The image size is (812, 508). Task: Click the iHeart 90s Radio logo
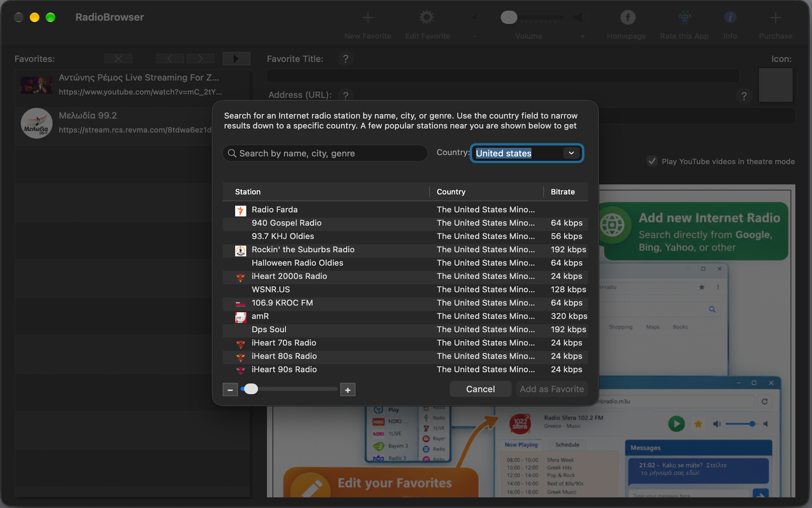(x=240, y=370)
